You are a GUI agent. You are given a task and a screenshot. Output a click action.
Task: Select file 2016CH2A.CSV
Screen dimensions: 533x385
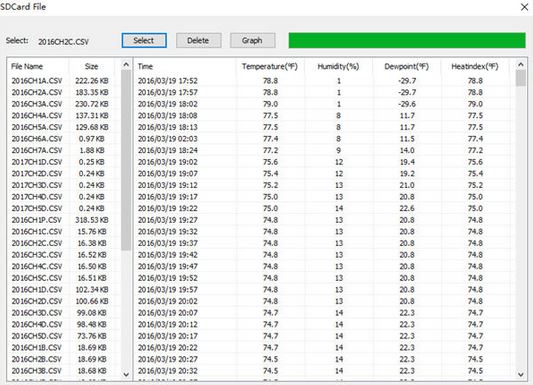click(x=37, y=92)
